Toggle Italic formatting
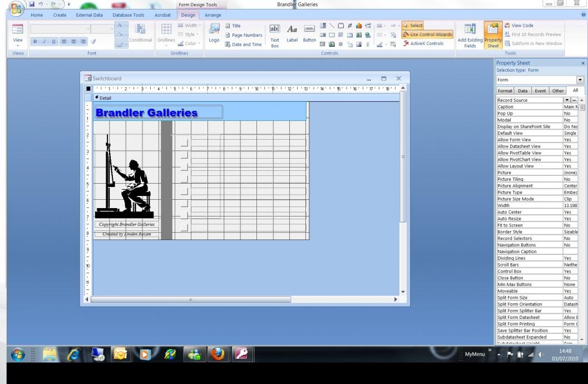Image resolution: width=588 pixels, height=384 pixels. pos(45,42)
